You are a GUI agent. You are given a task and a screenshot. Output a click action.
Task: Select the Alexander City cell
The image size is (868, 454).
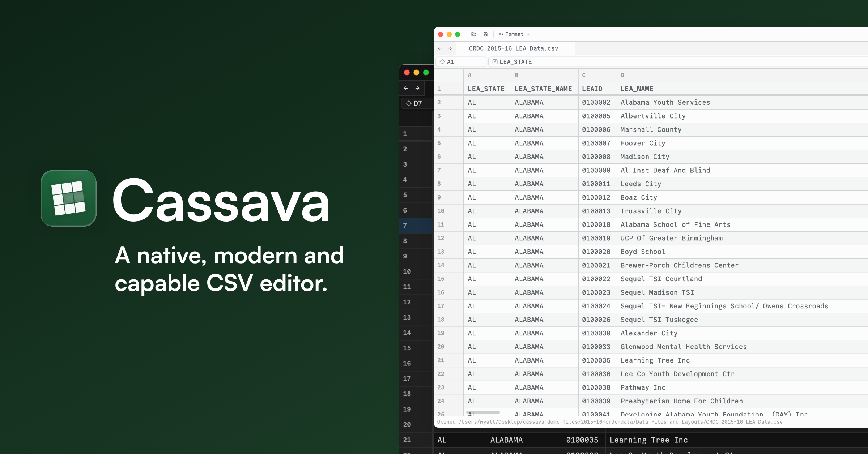743,333
